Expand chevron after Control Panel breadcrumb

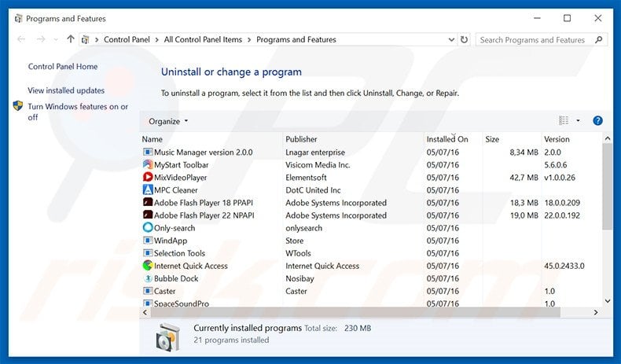pos(157,39)
